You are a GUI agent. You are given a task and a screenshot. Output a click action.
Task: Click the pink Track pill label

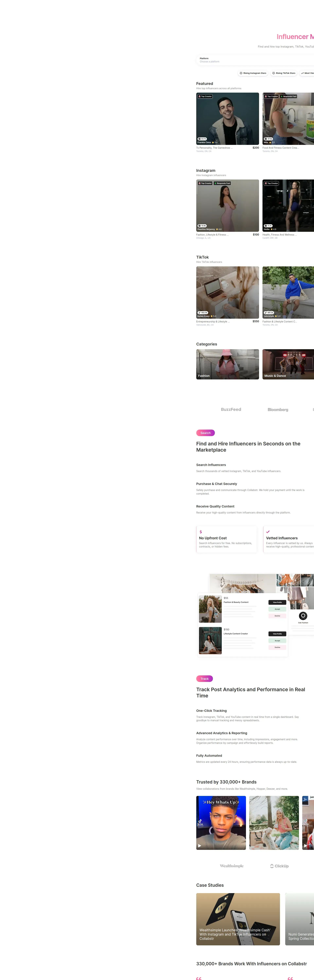point(205,679)
